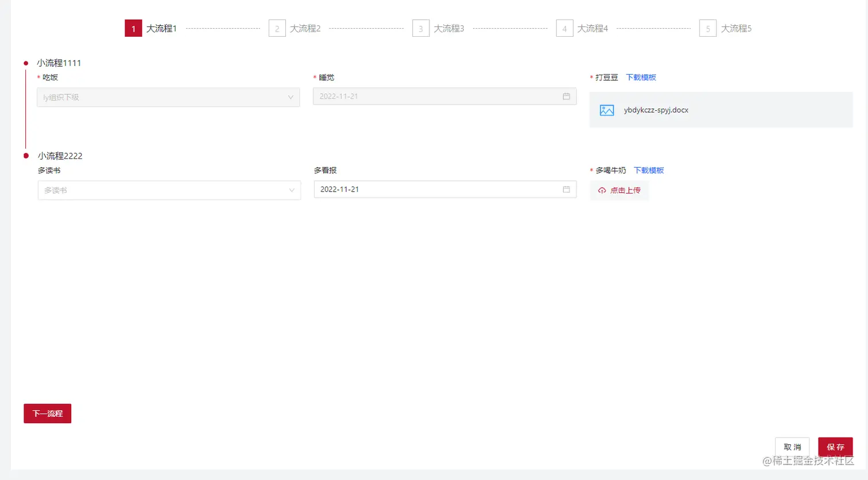This screenshot has width=868, height=480.
Task: Switch to 大流程2 step
Action: tap(305, 28)
